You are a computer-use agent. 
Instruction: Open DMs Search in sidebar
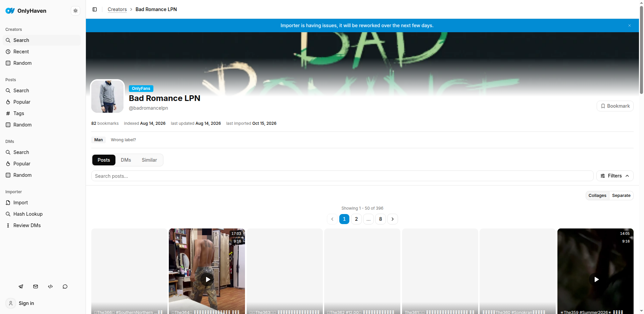coord(42,152)
